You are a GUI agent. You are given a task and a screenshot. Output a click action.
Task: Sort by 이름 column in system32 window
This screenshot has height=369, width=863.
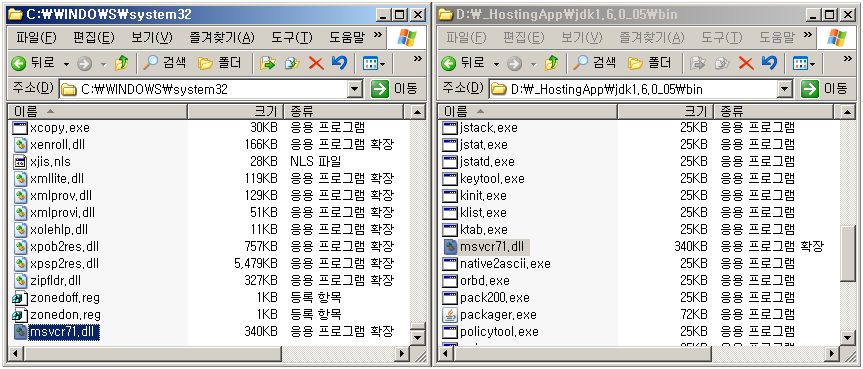click(97, 112)
